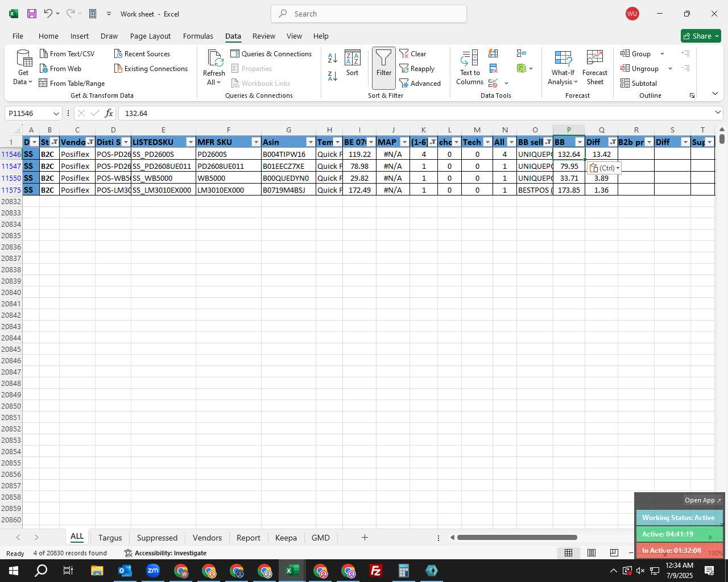Screen dimensions: 728x582
Task: Click the Flash Fill icon
Action: point(493,53)
